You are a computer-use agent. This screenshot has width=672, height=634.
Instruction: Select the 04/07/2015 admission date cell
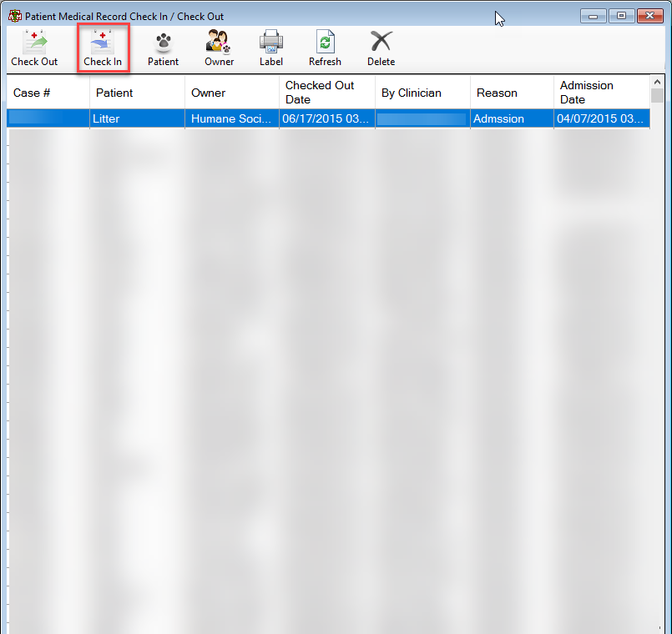pos(602,118)
